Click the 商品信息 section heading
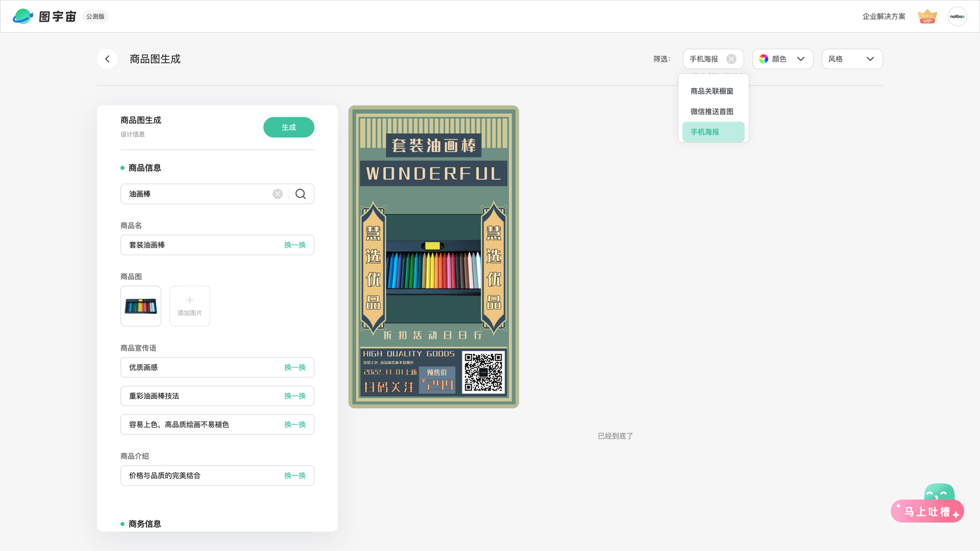This screenshot has height=551, width=980. (145, 168)
